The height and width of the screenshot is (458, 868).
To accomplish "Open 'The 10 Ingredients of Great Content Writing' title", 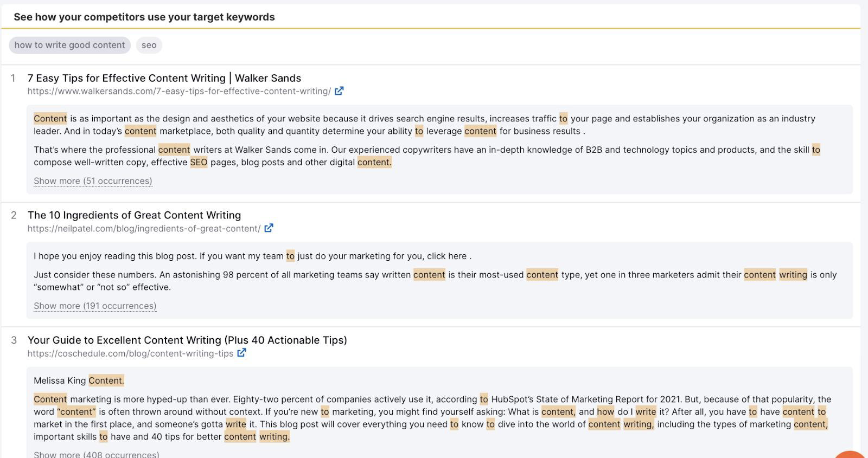I will click(x=134, y=215).
